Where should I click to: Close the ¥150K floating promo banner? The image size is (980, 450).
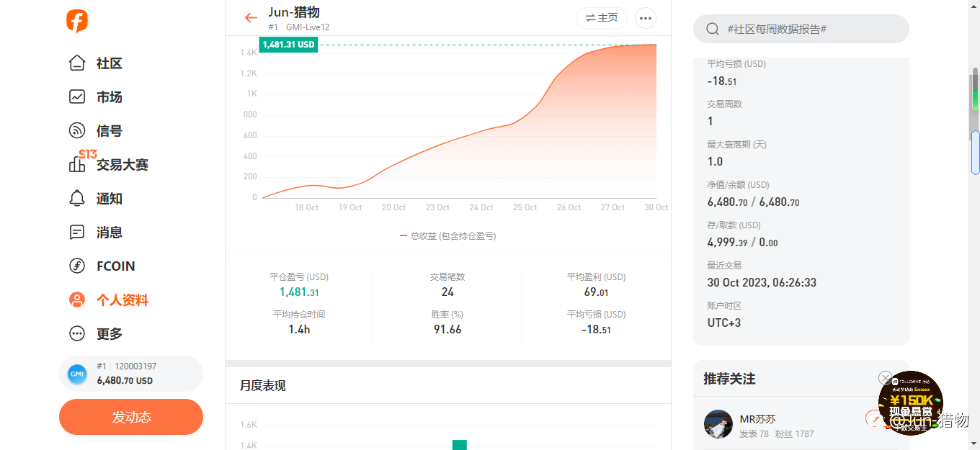pos(886,378)
